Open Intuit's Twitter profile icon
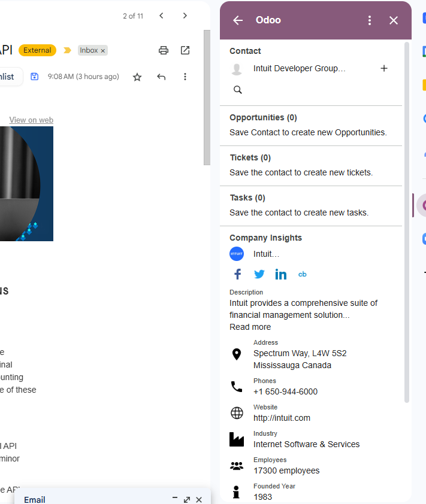 click(259, 274)
